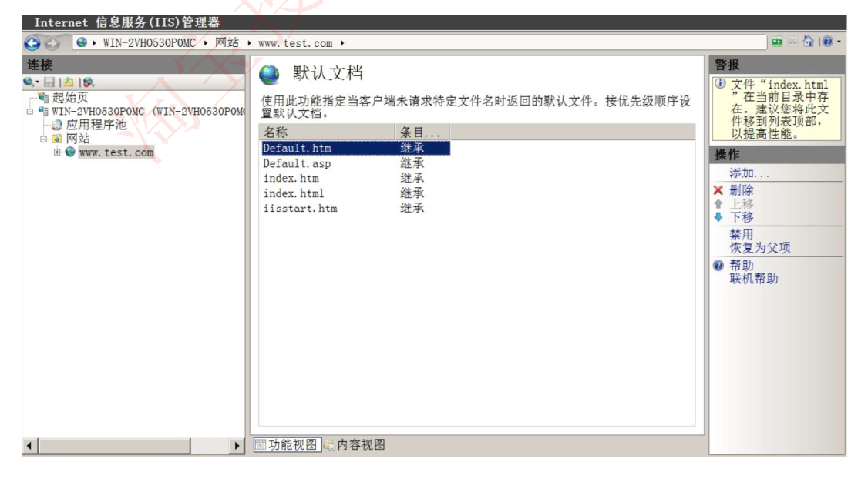Screen dimensions: 868x479
Task: Click the delete connection icon in 连接 toolbar
Action: point(88,82)
